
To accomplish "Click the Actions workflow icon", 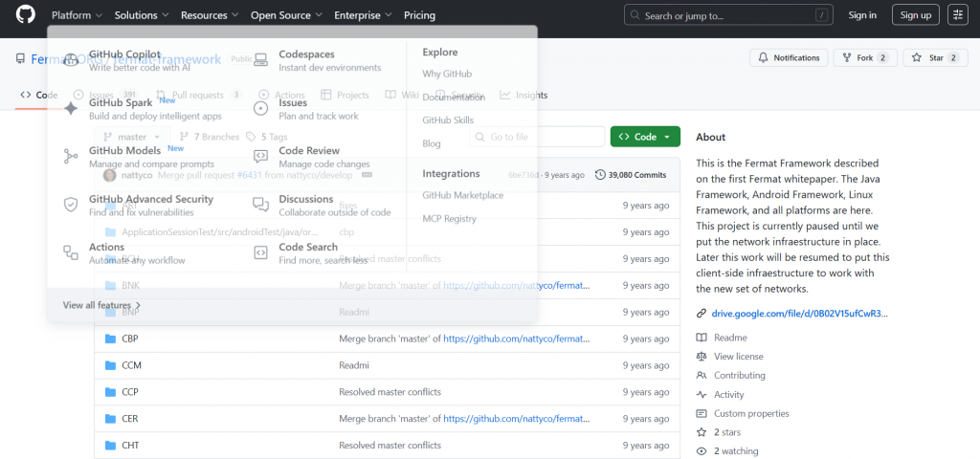I will pyautogui.click(x=71, y=252).
